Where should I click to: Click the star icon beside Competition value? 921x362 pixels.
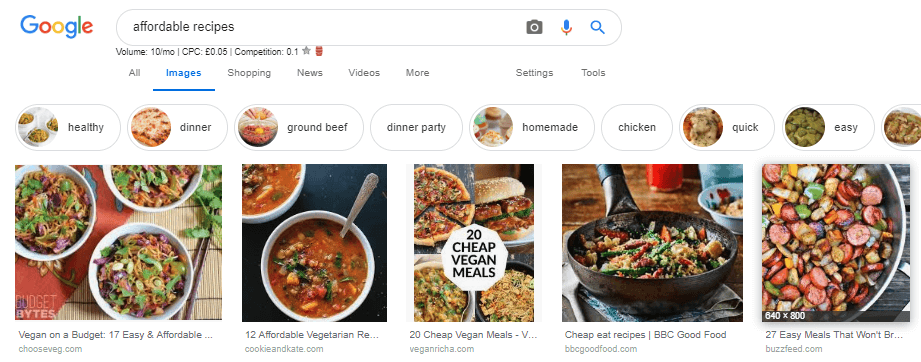click(306, 51)
